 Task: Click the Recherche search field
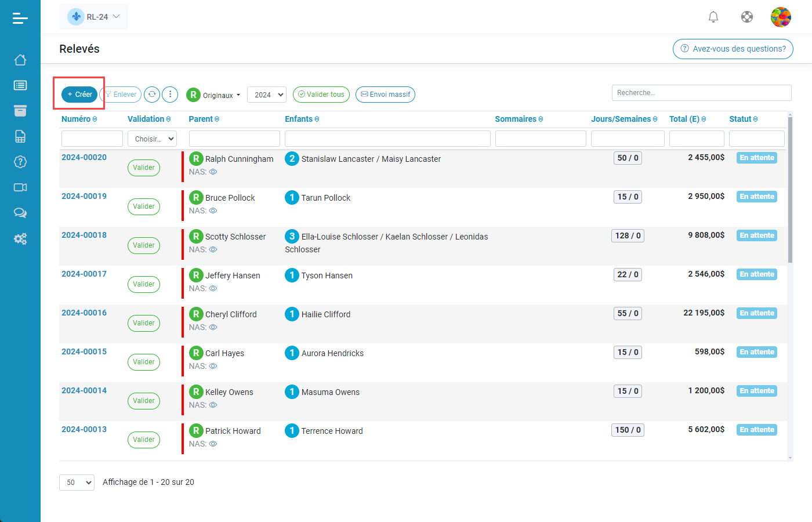click(x=701, y=93)
